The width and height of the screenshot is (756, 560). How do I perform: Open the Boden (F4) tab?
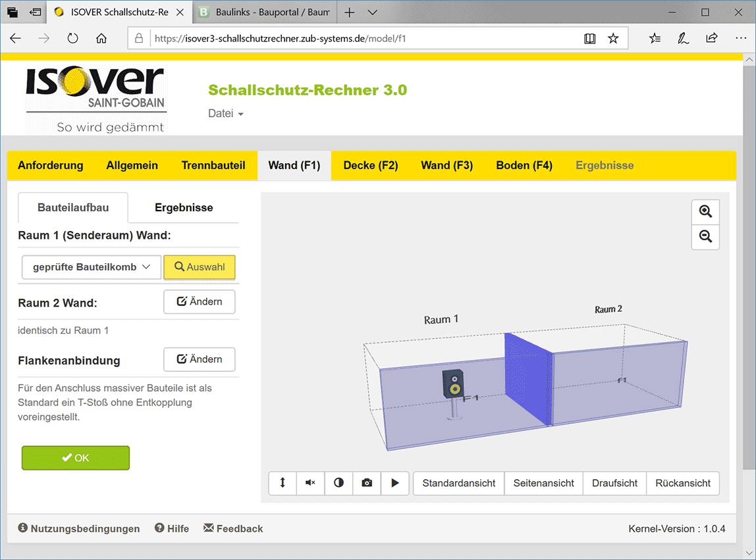(524, 165)
